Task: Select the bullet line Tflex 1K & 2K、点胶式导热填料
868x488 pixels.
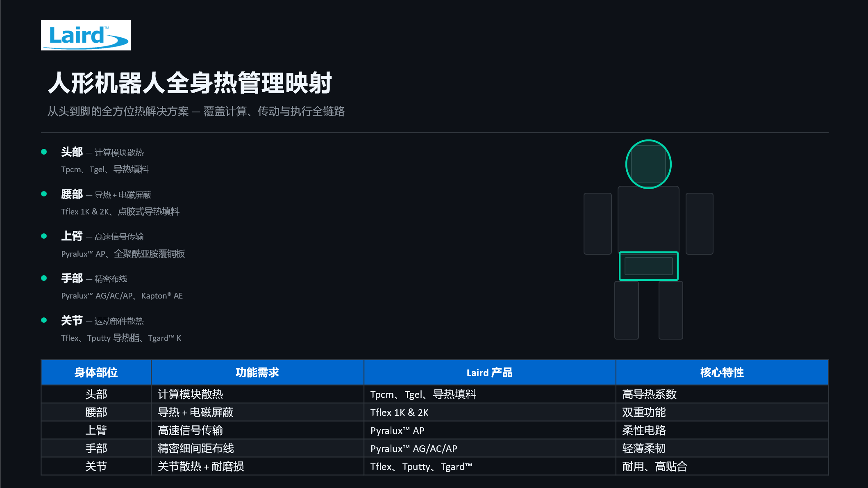Action: pos(120,212)
